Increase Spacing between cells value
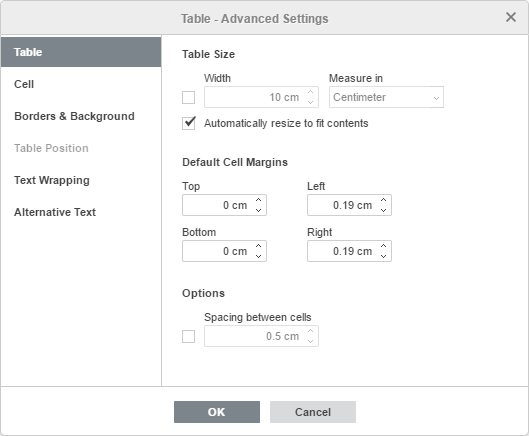 point(311,331)
